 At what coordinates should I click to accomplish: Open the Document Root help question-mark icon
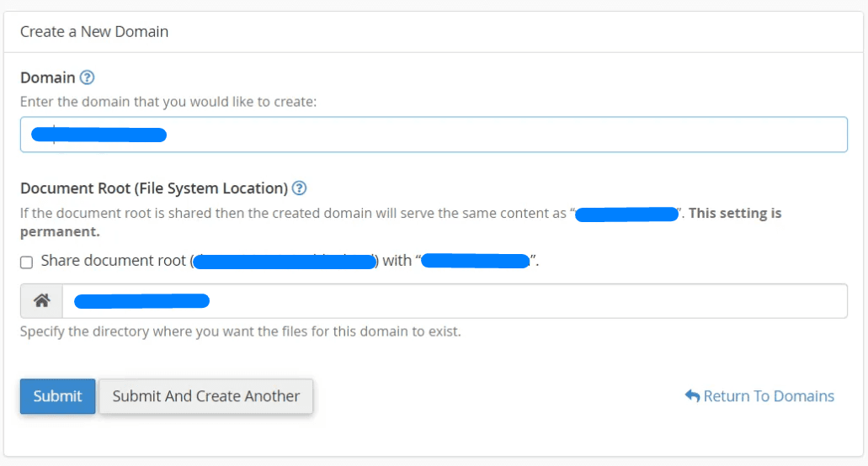click(x=299, y=188)
